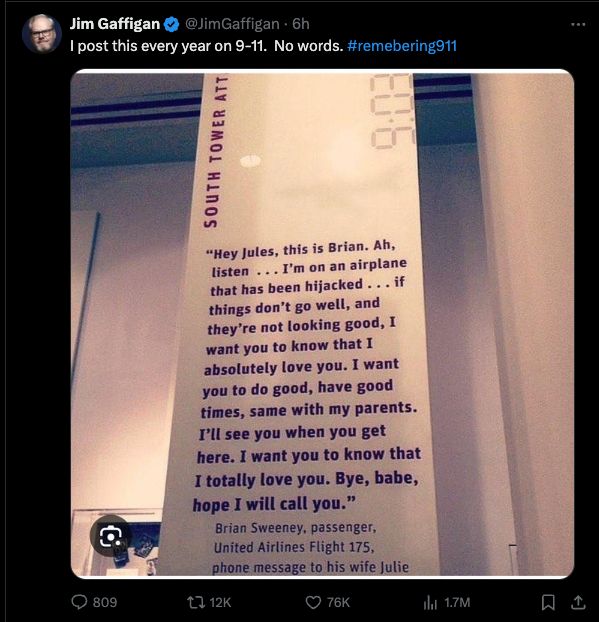
Task: Click the 809 replies count
Action: click(x=105, y=603)
